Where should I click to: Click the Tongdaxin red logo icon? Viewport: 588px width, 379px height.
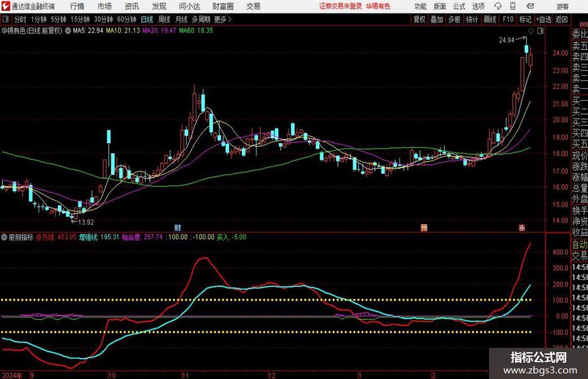click(6, 6)
